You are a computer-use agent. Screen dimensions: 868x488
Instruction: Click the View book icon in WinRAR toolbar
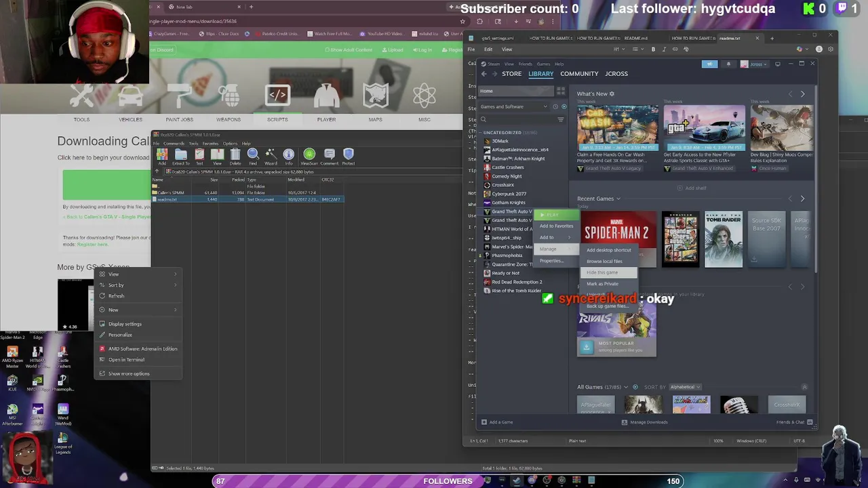point(217,157)
